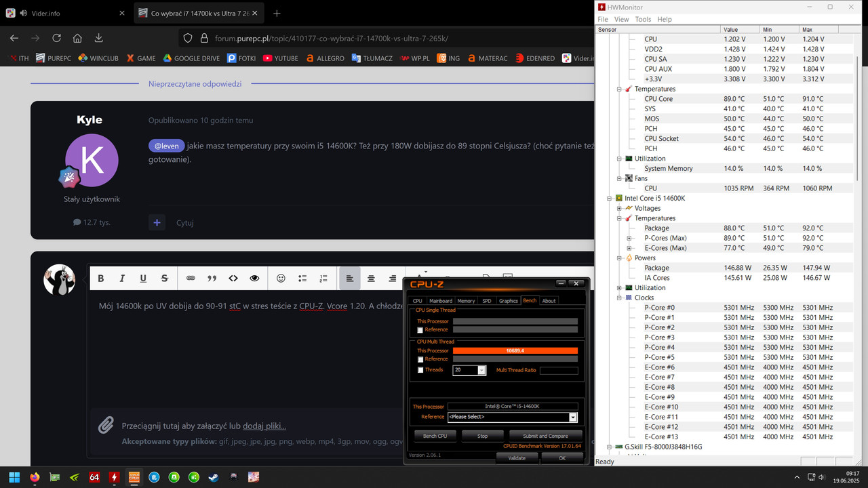Open the Windows Start menu
868x488 pixels.
(14, 477)
